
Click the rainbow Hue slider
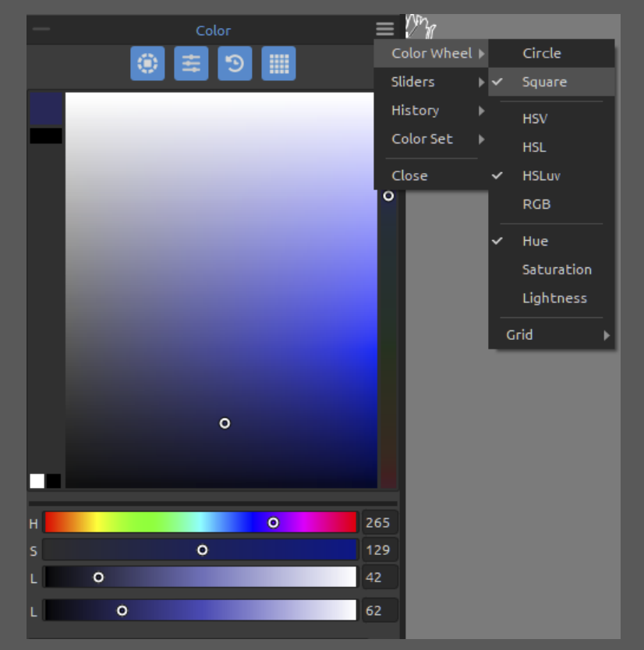click(200, 522)
